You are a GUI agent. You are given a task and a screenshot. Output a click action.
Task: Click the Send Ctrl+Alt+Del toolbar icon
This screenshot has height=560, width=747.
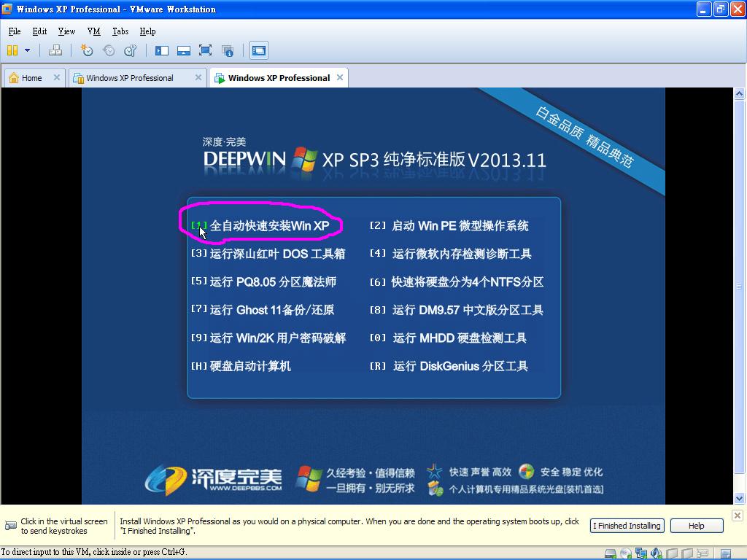pos(55,50)
